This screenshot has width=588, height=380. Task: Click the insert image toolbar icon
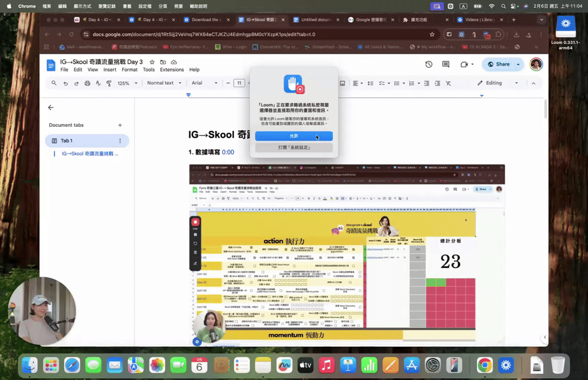[x=342, y=83]
